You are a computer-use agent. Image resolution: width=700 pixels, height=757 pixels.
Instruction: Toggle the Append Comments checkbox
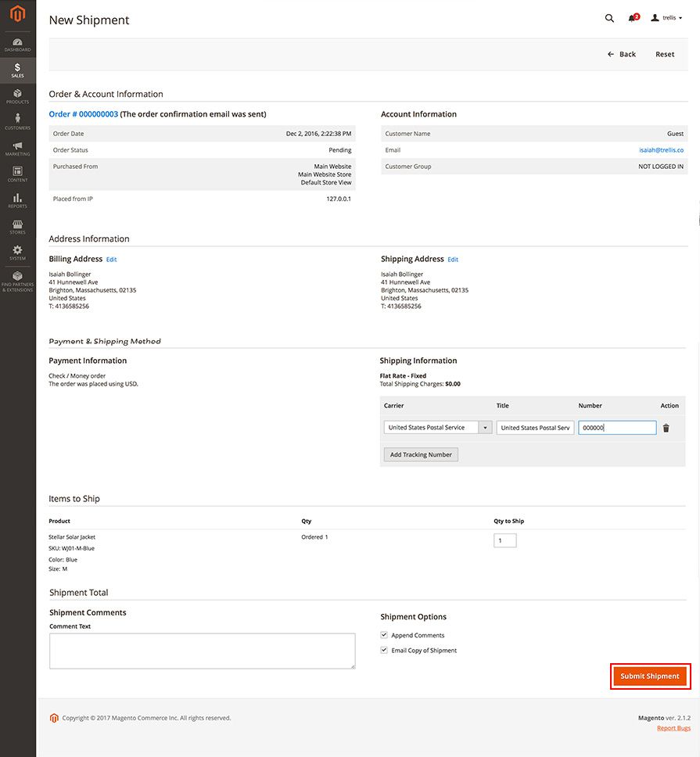(384, 635)
